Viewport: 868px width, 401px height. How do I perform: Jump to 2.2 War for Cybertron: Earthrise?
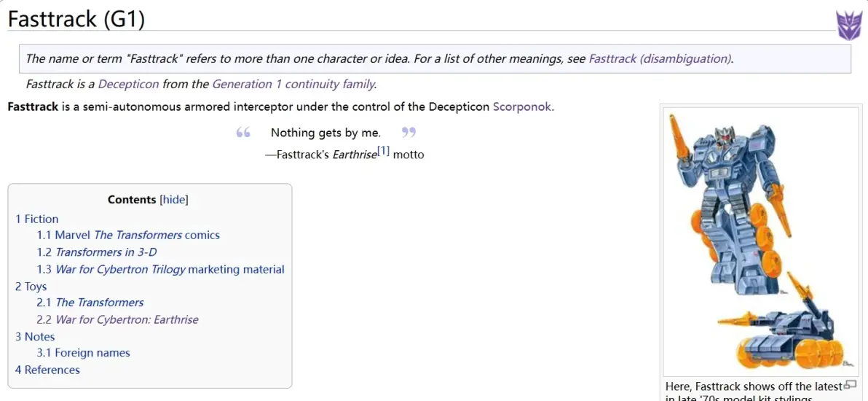(117, 319)
